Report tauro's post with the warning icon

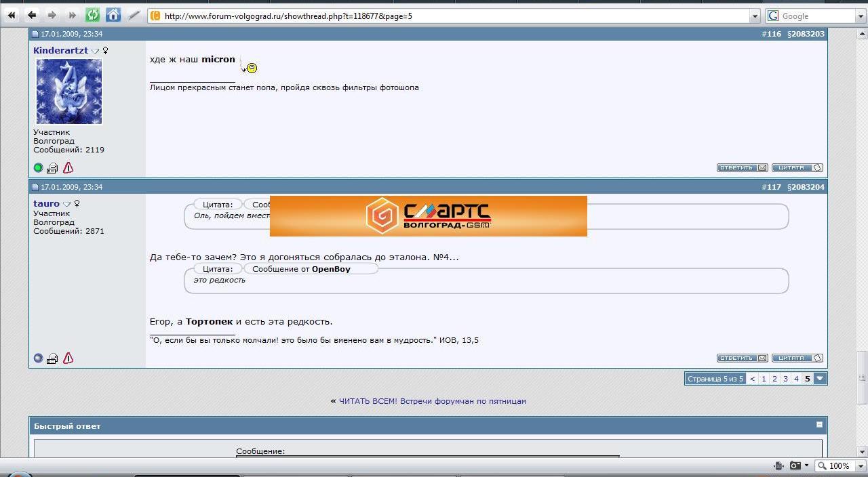pyautogui.click(x=68, y=358)
